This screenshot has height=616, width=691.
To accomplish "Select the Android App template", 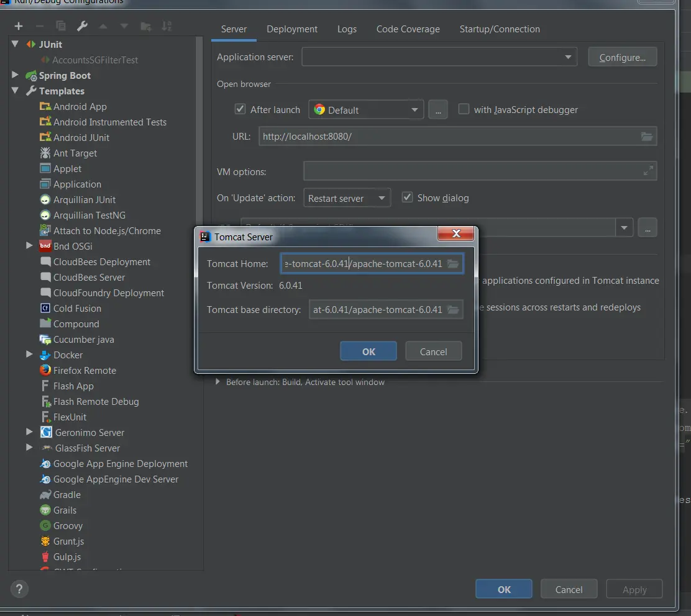I will (73, 107).
